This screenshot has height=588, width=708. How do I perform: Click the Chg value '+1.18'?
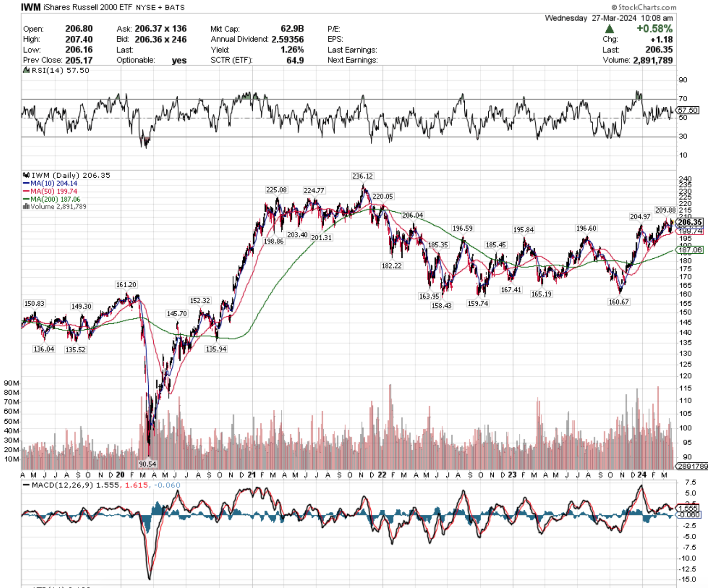(661, 39)
